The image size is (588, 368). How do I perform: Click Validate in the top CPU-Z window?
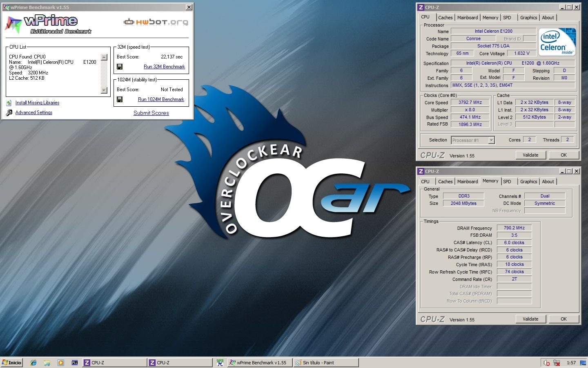(x=530, y=155)
